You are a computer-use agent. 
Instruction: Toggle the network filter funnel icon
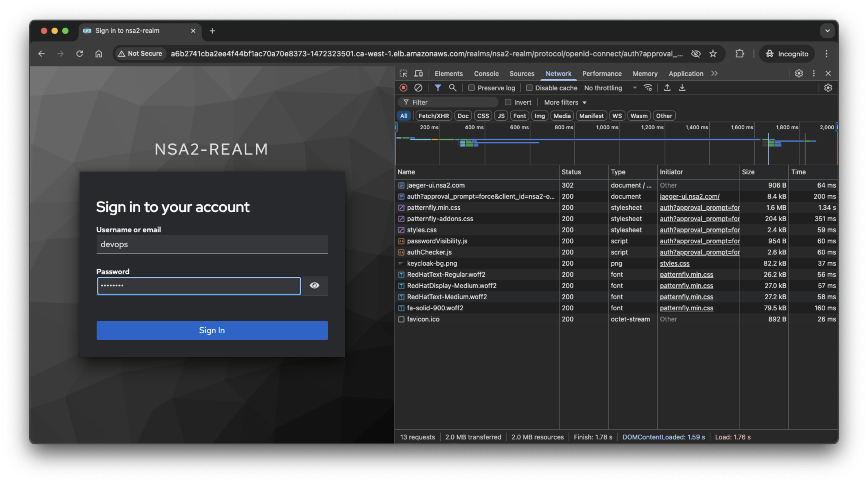[x=438, y=88]
